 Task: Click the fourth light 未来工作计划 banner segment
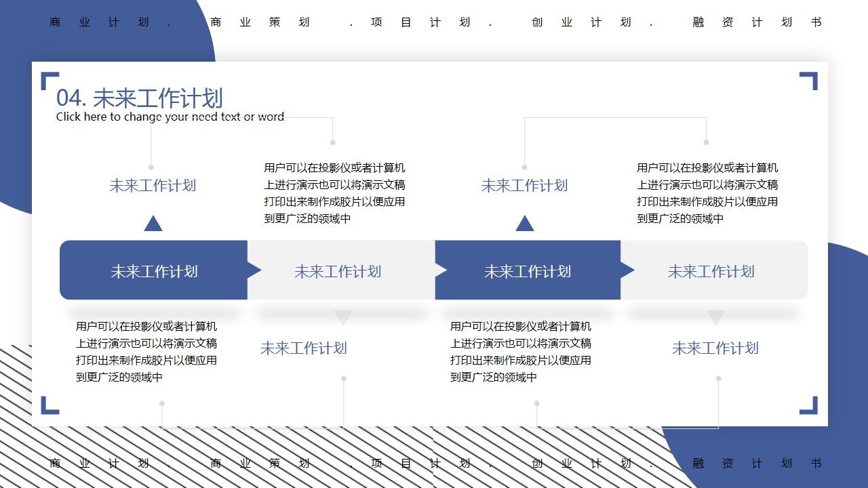pyautogui.click(x=712, y=270)
